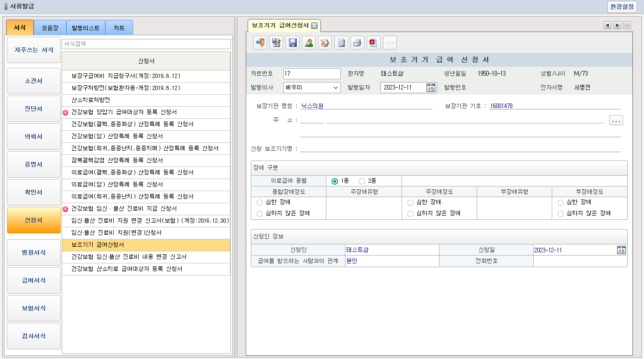Screen dimensions: 644x359
Task: Export to PDF using the red PDF icon
Action: (374, 43)
